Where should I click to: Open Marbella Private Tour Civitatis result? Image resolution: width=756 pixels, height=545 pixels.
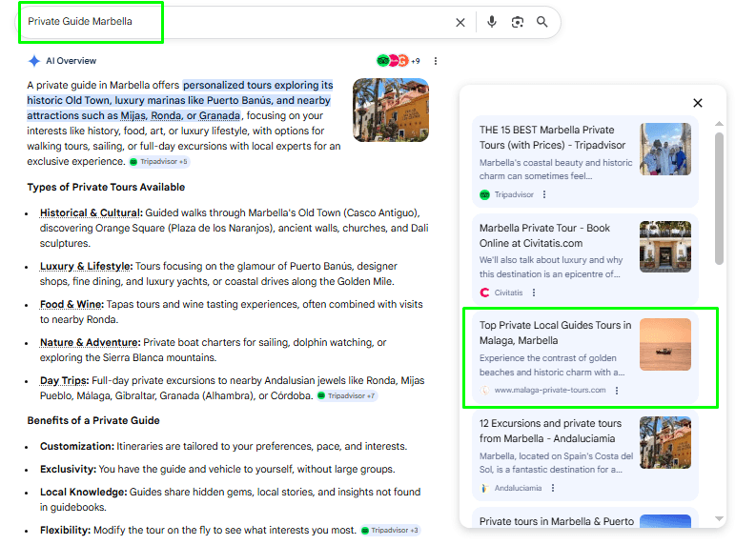pos(544,234)
